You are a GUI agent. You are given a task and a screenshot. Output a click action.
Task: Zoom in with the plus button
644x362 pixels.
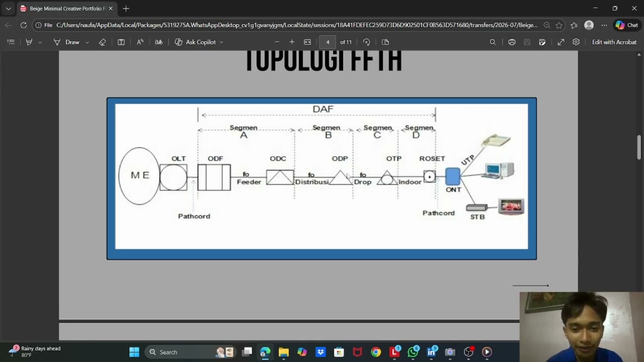[292, 42]
